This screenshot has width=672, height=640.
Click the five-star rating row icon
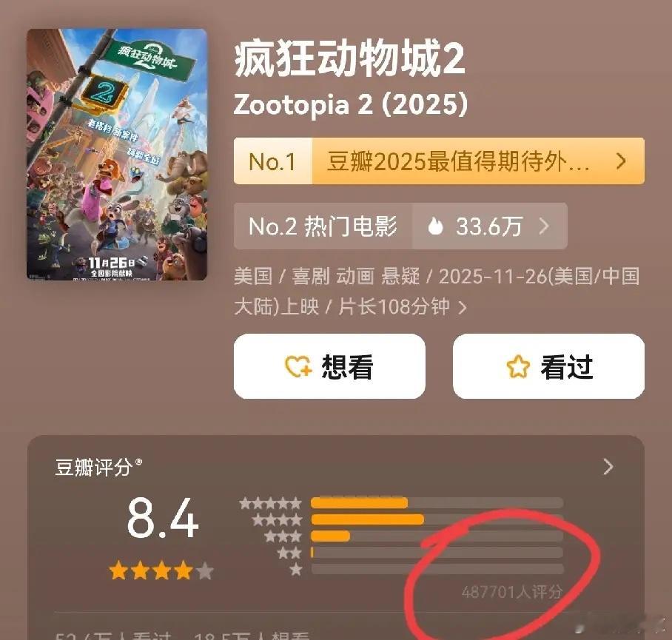click(x=270, y=503)
